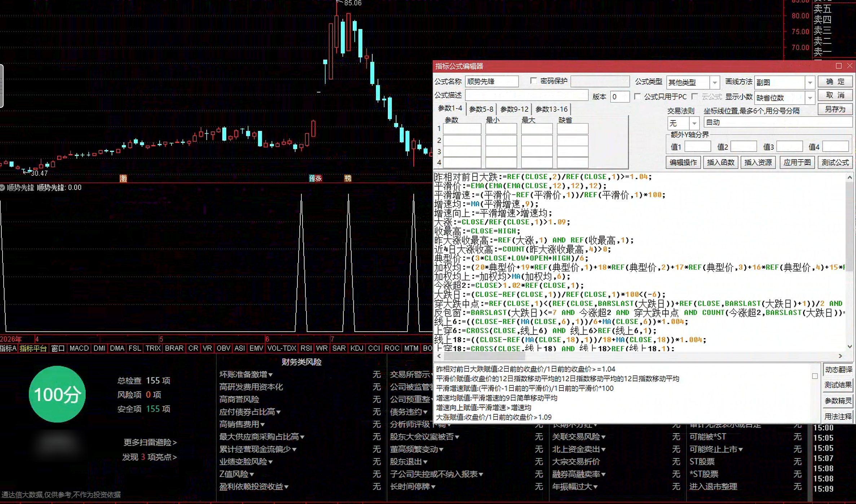Click the 公式描述 input field

(526, 95)
